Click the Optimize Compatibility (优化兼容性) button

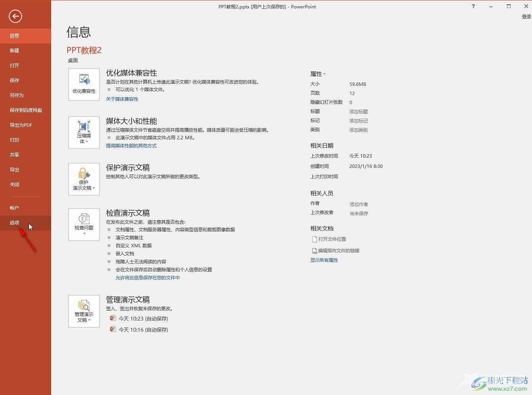(84, 85)
